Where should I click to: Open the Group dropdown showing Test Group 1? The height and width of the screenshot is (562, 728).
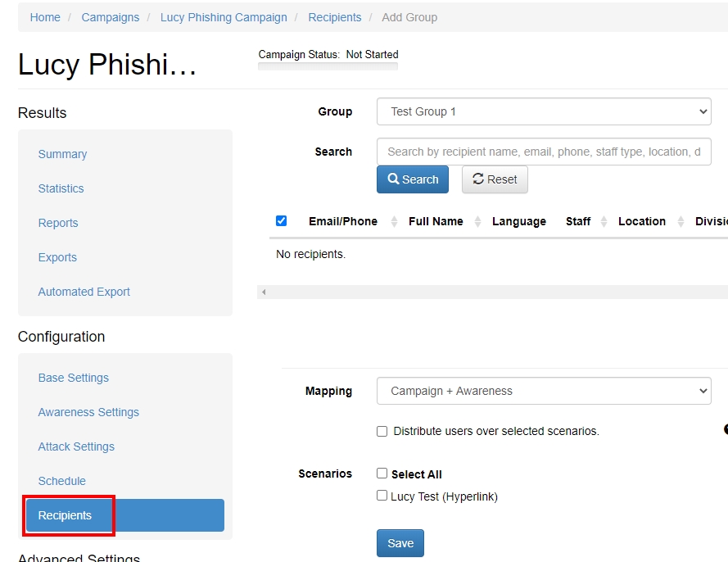point(544,111)
